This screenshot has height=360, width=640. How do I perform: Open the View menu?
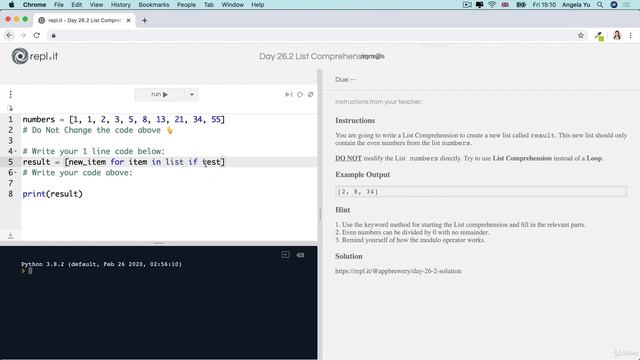[x=96, y=5]
